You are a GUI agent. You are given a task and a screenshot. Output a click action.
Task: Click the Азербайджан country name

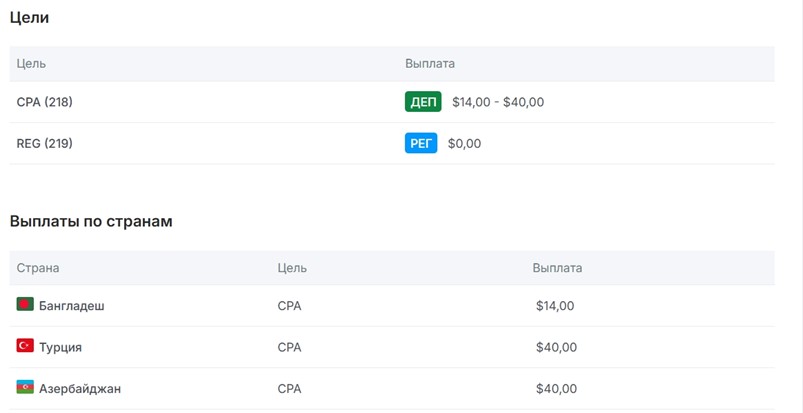coord(80,389)
